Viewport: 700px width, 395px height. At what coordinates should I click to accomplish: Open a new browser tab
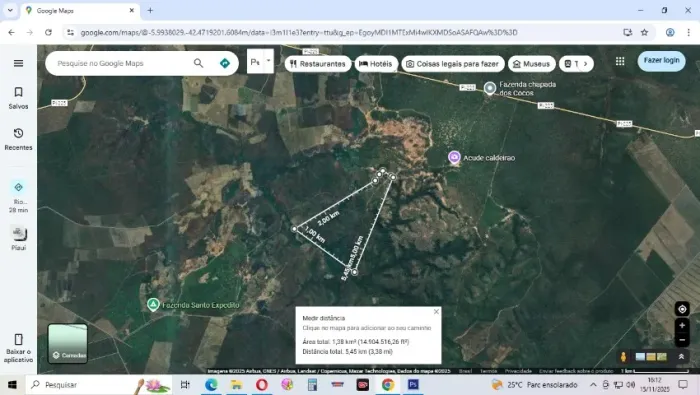(150, 10)
